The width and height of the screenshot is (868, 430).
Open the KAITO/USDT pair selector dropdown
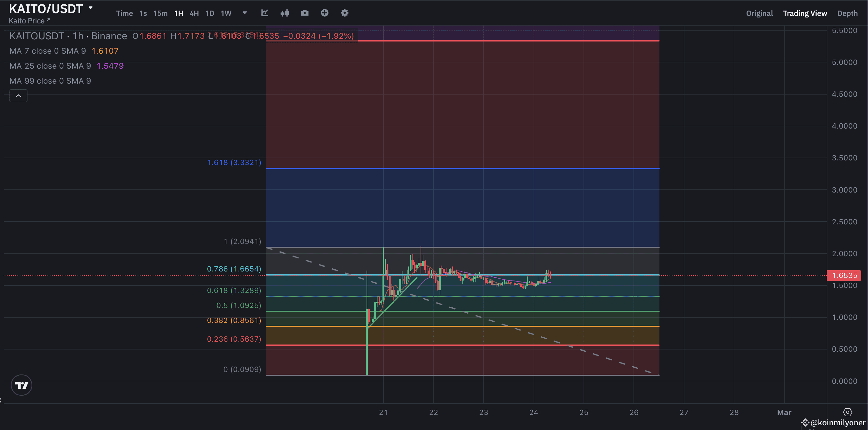tap(90, 7)
